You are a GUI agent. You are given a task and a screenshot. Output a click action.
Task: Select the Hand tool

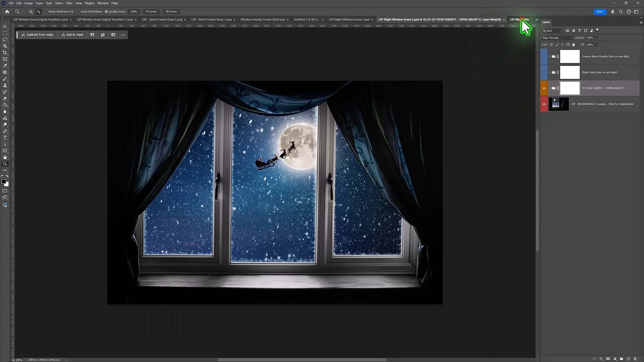pyautogui.click(x=5, y=157)
